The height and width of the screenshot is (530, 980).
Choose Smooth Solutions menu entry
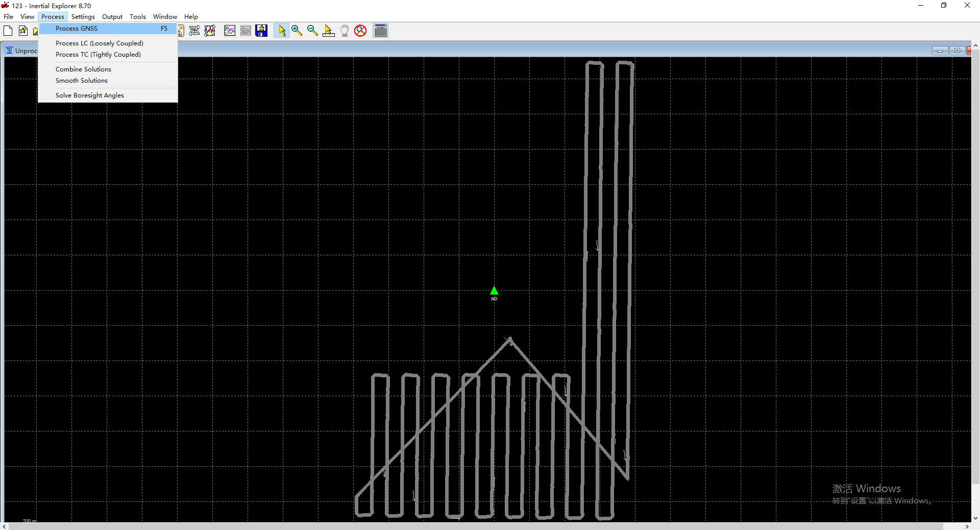tap(82, 81)
